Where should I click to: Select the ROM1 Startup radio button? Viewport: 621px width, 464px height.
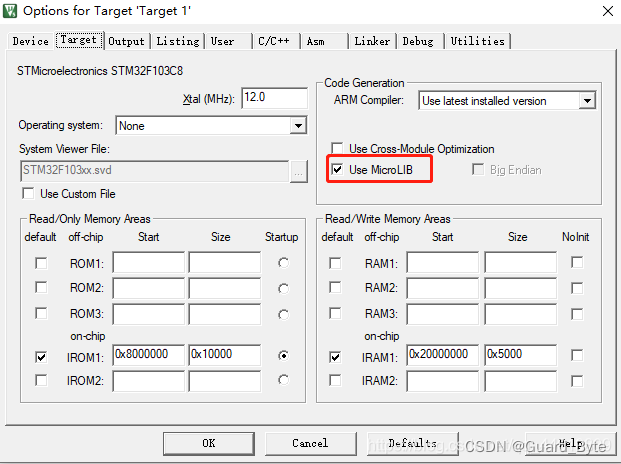(x=283, y=263)
